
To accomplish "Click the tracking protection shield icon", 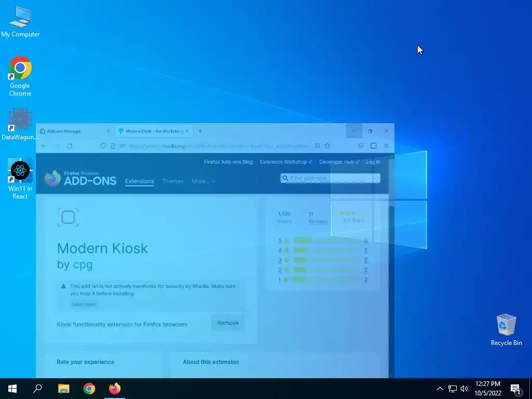I will (103, 146).
